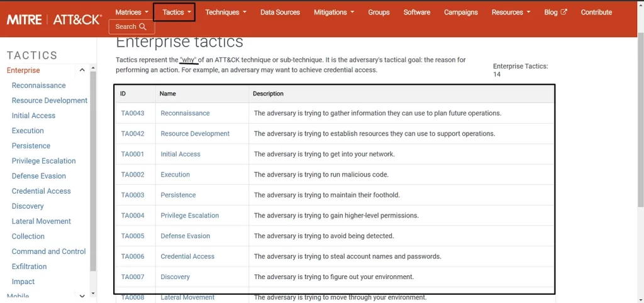Open the TA0004 ID link

coord(133,216)
